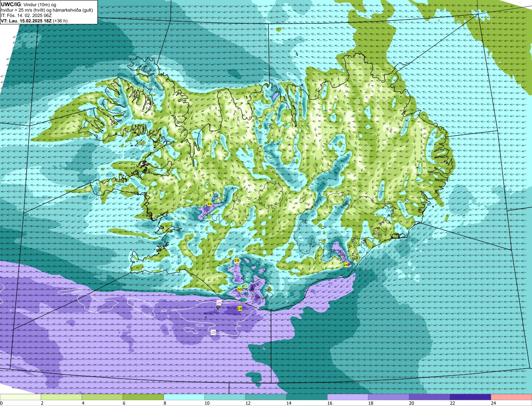Image resolution: width=532 pixels, height=406 pixels.
Task: Click the medium teal 12–14 m/s legend swatch
Action: pyautogui.click(x=266, y=397)
